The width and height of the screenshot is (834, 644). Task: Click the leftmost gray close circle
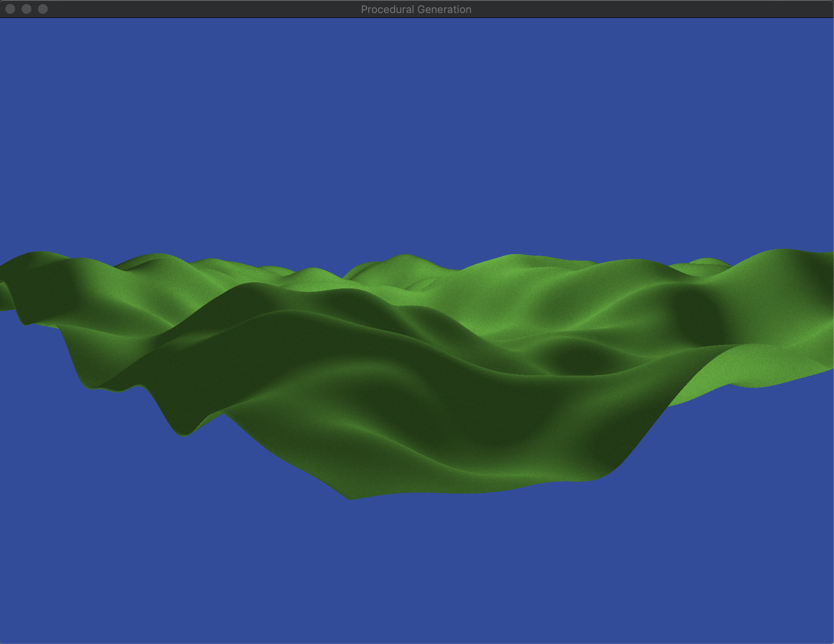tap(10, 9)
